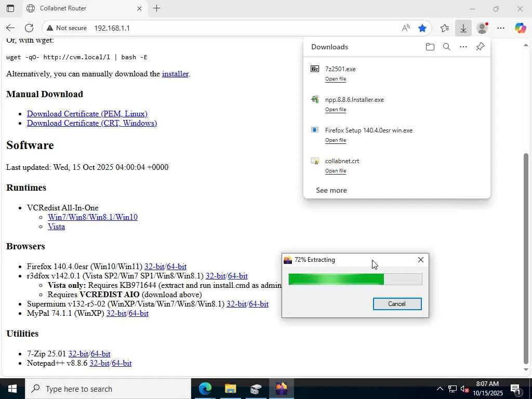Open the Copilot icon in Edge
Screen dimensions: 532x399
coord(520,28)
